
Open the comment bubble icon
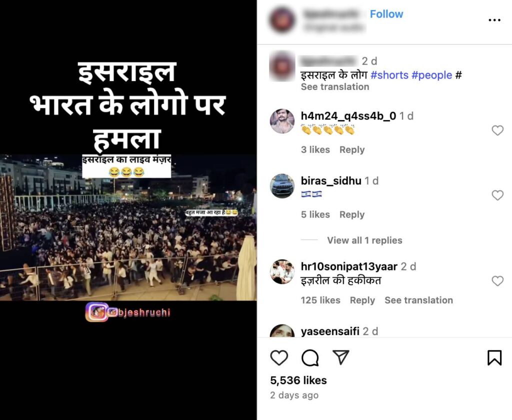pos(310,358)
